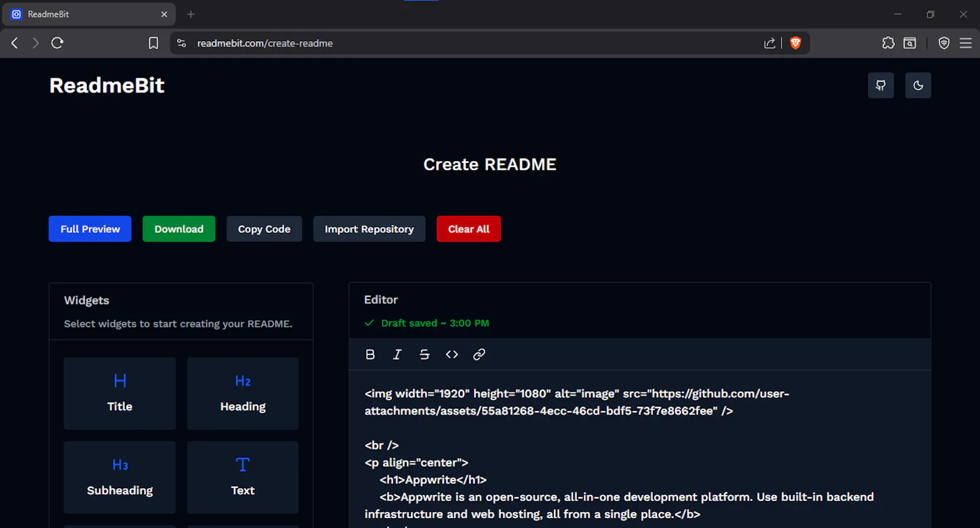Add a Text widget

(243, 477)
